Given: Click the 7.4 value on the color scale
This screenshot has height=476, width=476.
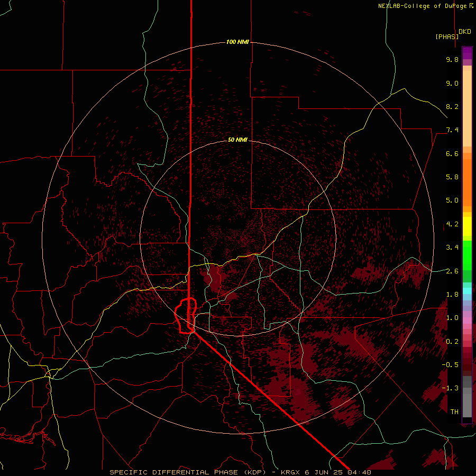Looking at the screenshot, I should 452,130.
